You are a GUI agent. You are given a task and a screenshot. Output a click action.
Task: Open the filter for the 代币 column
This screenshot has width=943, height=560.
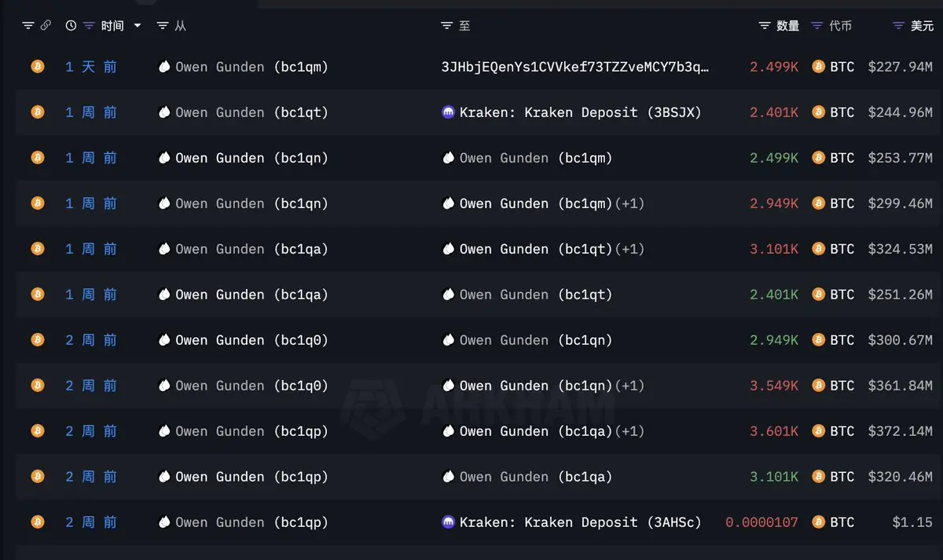click(817, 26)
